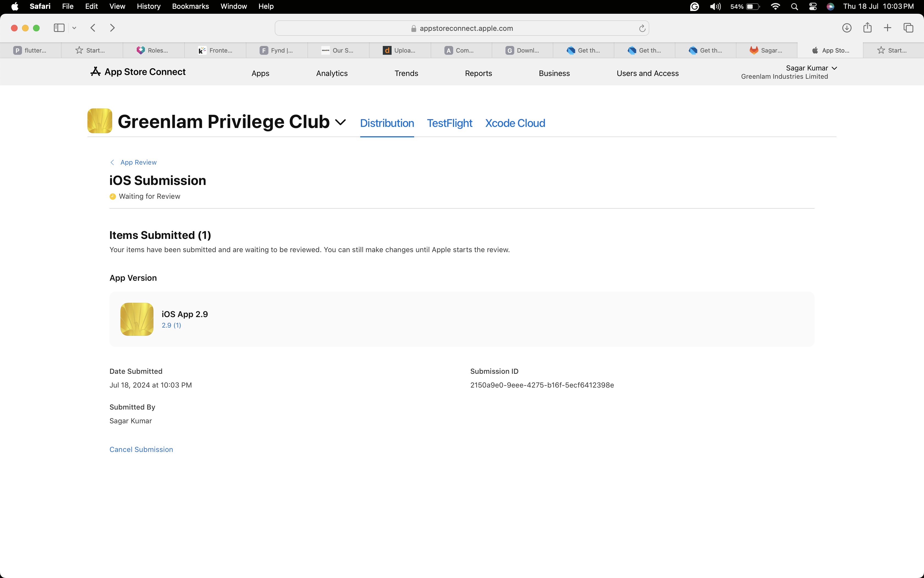Click the Waiting for Review status dot
The height and width of the screenshot is (578, 924).
(113, 197)
